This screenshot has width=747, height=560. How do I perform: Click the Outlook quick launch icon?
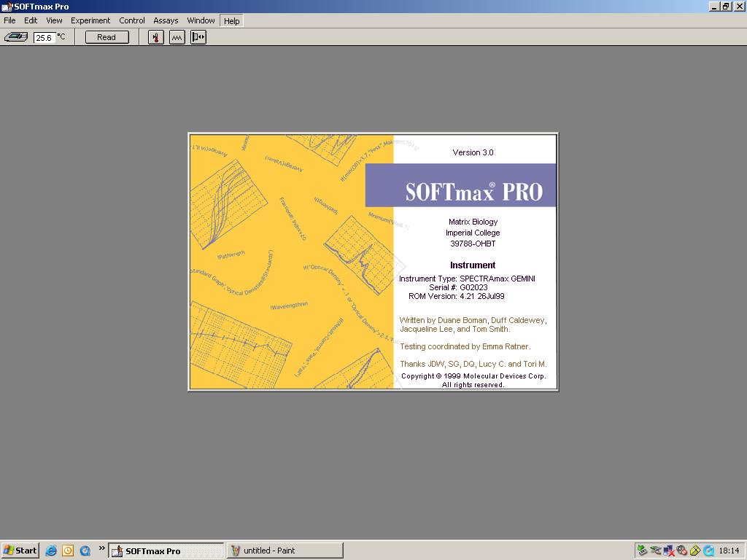pos(68,551)
